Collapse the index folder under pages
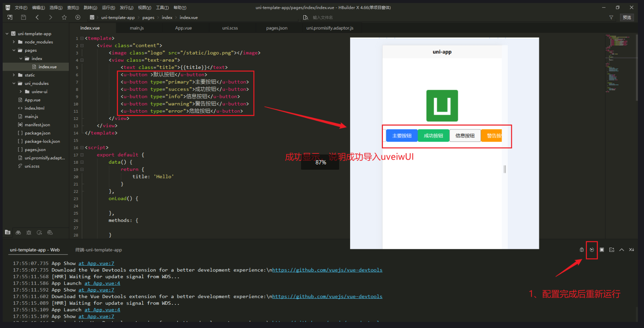Image resolution: width=644 pixels, height=328 pixels. pos(21,59)
